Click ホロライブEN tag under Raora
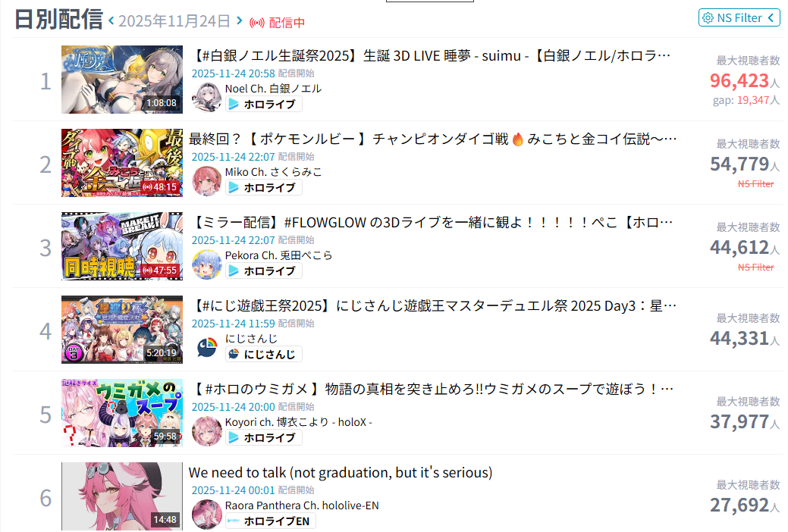The width and height of the screenshot is (788, 532). [x=270, y=521]
